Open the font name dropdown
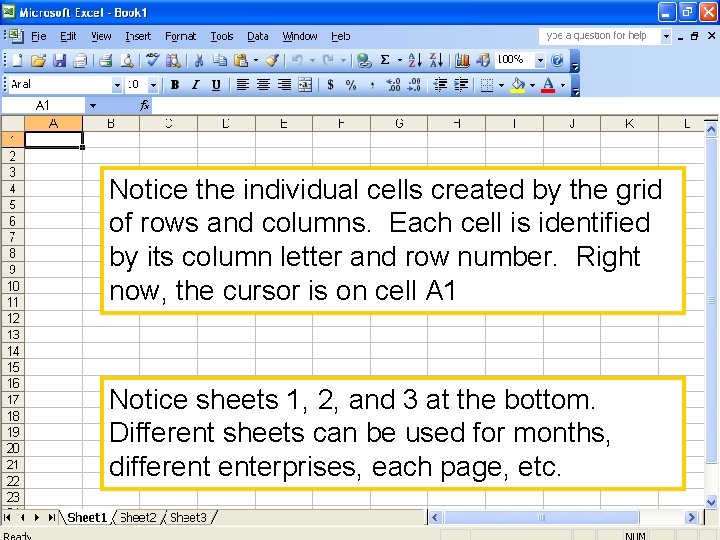The image size is (720, 540). 117,85
